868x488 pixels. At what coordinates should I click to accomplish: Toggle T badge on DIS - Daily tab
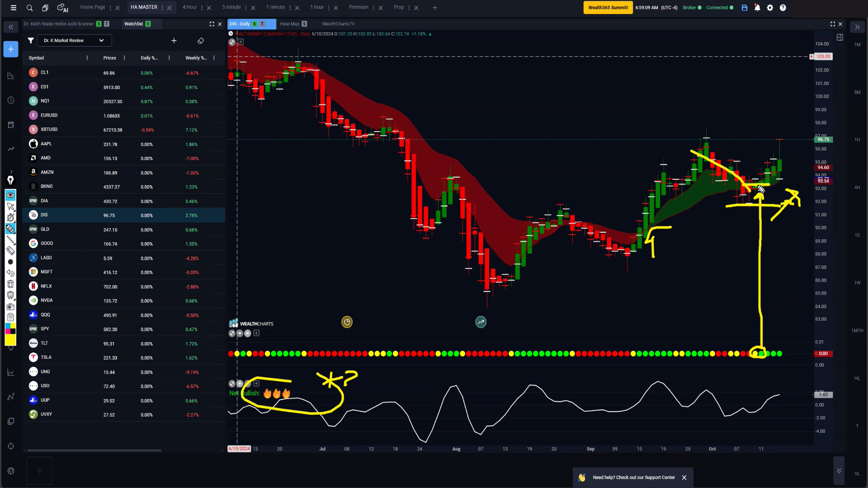point(262,24)
